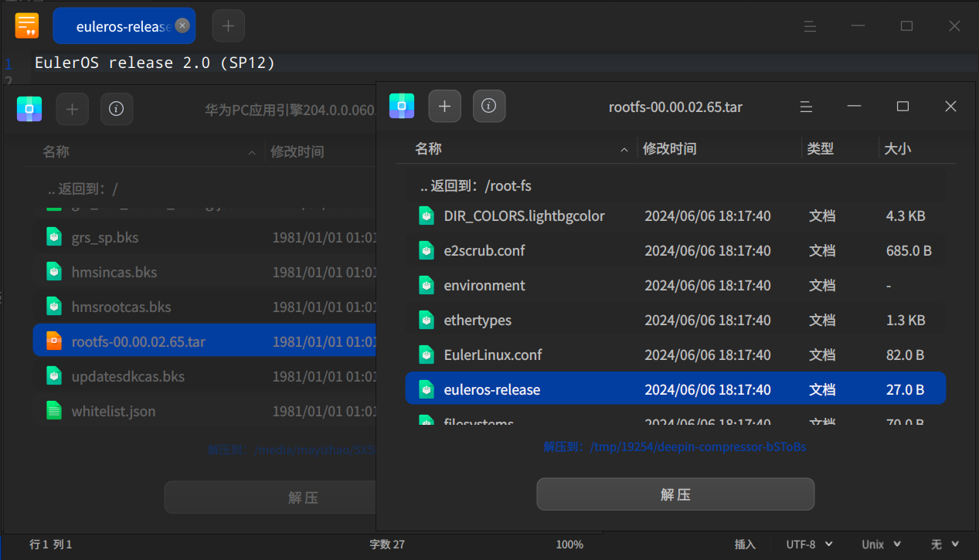The height and width of the screenshot is (560, 979).
Task: Open the rootfs-00.00.02.65.tar window's main menu
Action: [x=806, y=107]
